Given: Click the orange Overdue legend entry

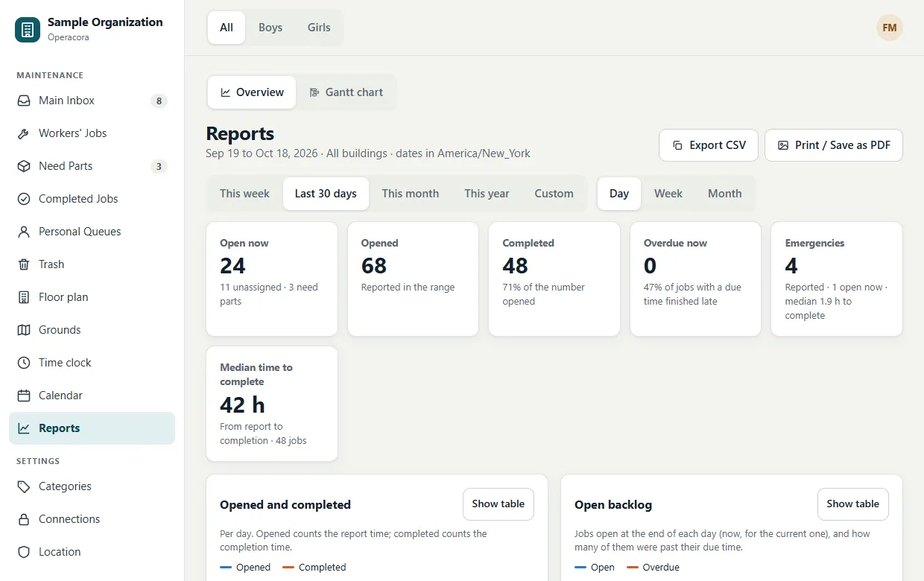Looking at the screenshot, I should coord(654,568).
